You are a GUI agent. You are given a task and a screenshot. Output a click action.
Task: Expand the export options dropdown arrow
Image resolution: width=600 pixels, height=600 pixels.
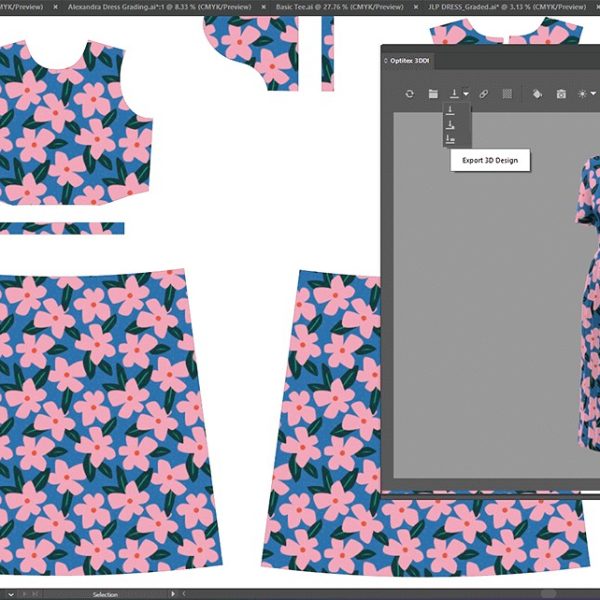tap(466, 94)
